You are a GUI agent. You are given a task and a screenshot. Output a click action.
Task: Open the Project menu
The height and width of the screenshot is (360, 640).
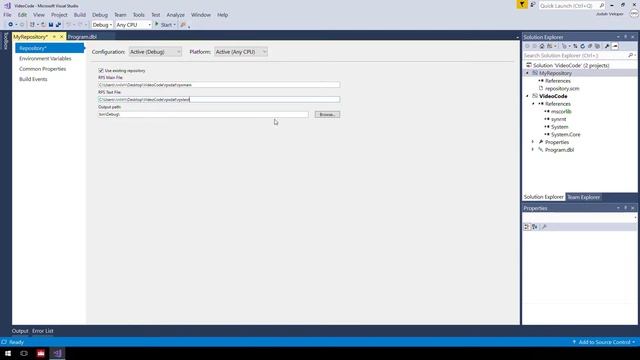click(59, 15)
